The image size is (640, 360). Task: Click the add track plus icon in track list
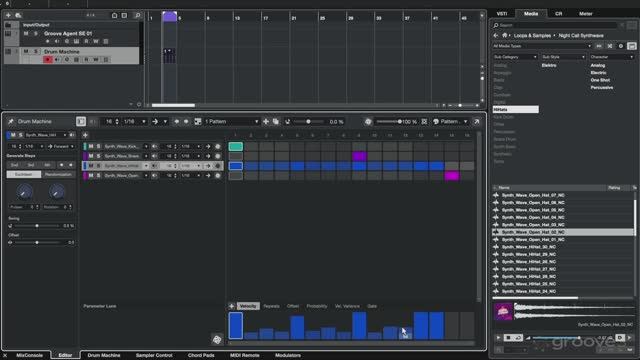(x=8, y=15)
